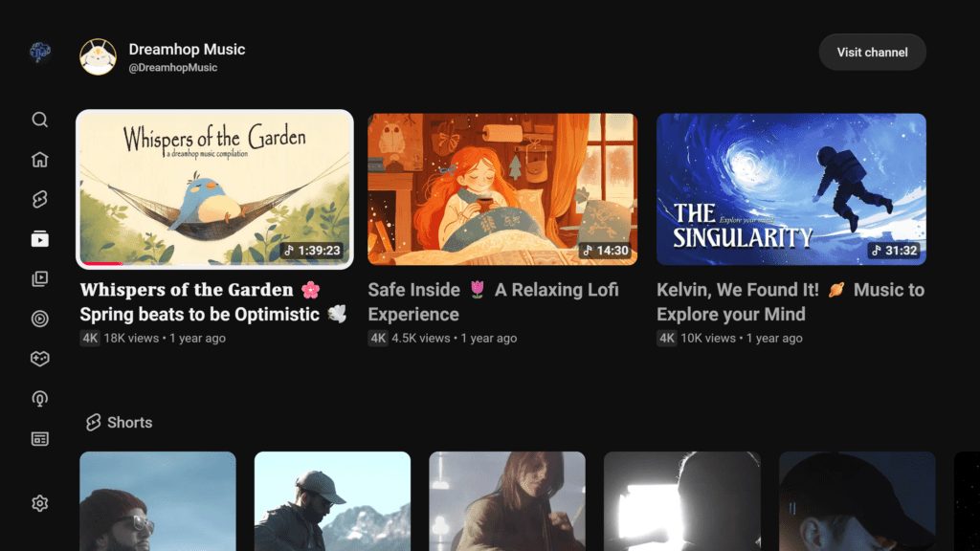Open Subscriptions in the sidebar
Viewport: 980px width, 551px height.
40,239
